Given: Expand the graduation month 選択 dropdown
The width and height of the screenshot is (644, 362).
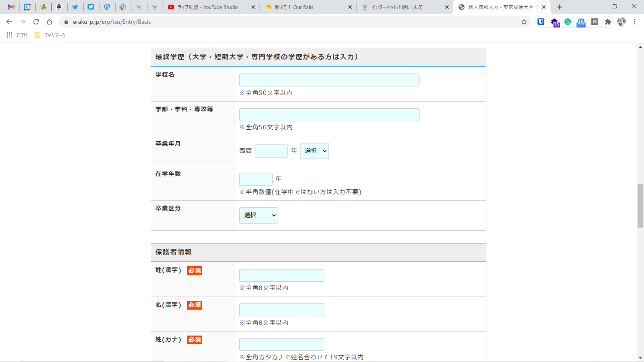Looking at the screenshot, I should pos(314,151).
